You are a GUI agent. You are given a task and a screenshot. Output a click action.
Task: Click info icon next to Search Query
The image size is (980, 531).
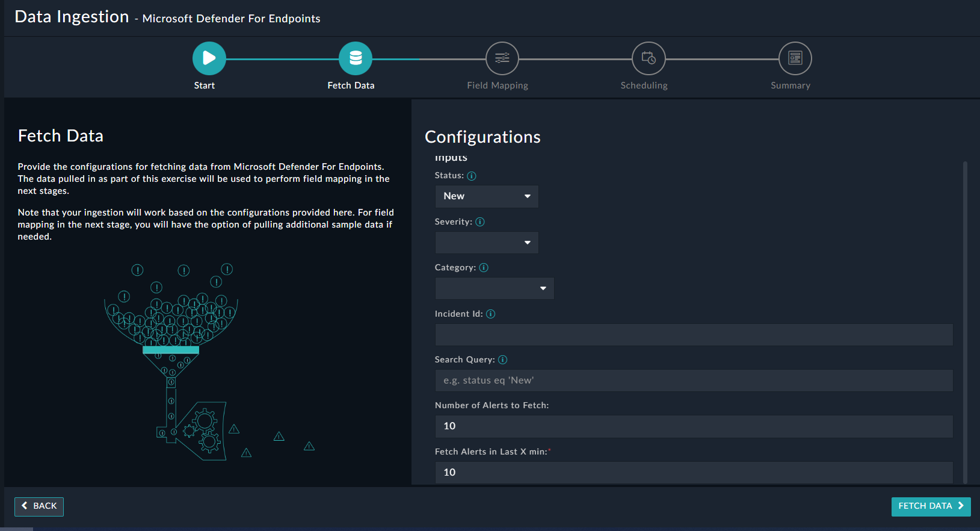pyautogui.click(x=503, y=360)
